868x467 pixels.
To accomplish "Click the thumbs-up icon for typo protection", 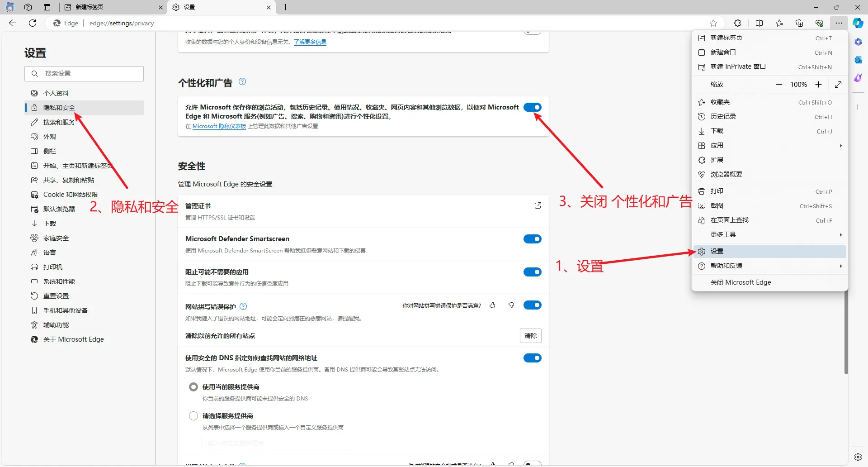I will (492, 305).
